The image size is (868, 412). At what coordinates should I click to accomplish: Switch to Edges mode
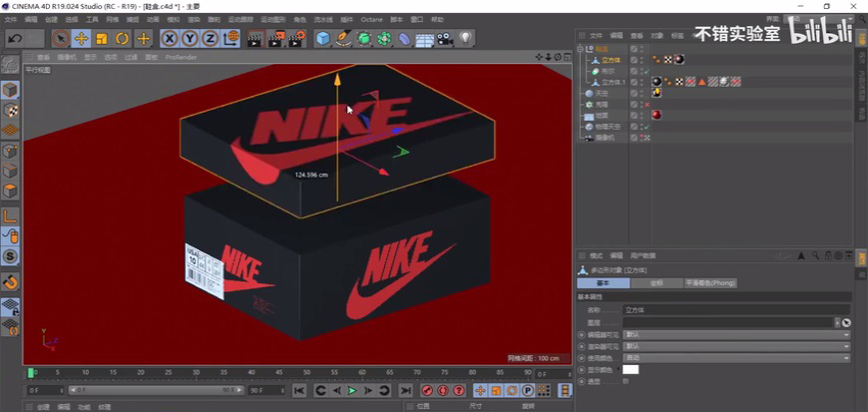coord(11,172)
